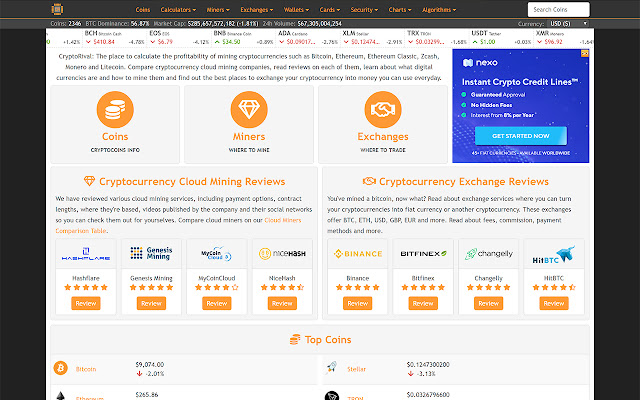The width and height of the screenshot is (640, 400).
Task: Click the TRON coin icon
Action: [331, 396]
